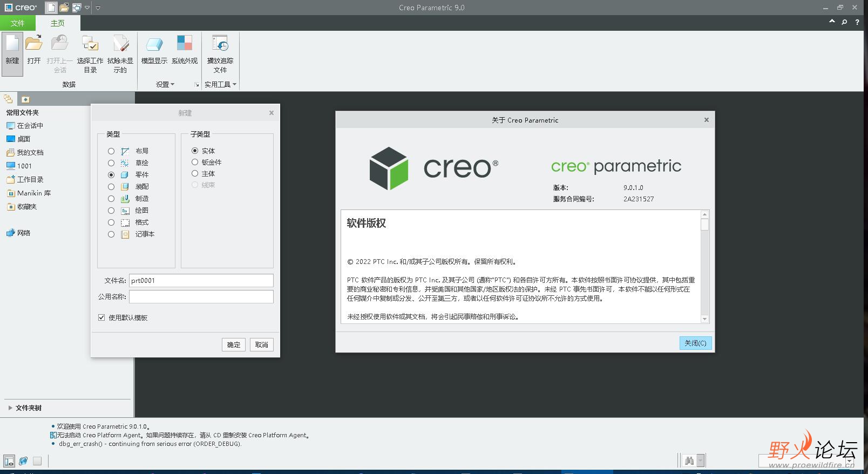Viewport: 868px width, 474px height.
Task: Click windows-switch icon in quick access toolbar
Action: coord(77,8)
